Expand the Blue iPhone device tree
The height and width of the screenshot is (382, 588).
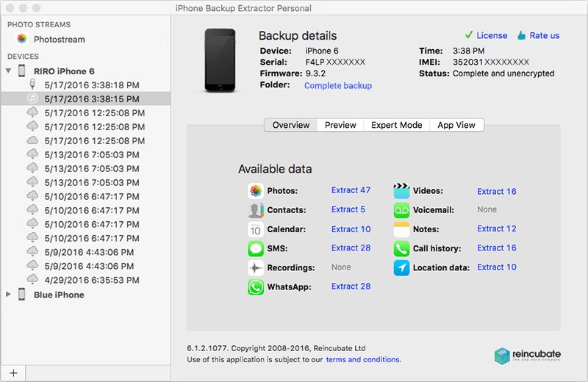[8, 295]
